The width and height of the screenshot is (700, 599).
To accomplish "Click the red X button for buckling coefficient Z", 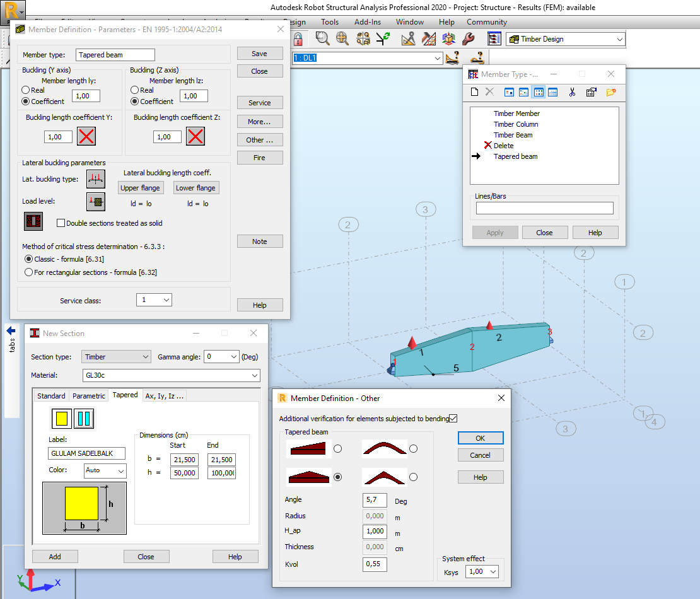I will click(195, 136).
